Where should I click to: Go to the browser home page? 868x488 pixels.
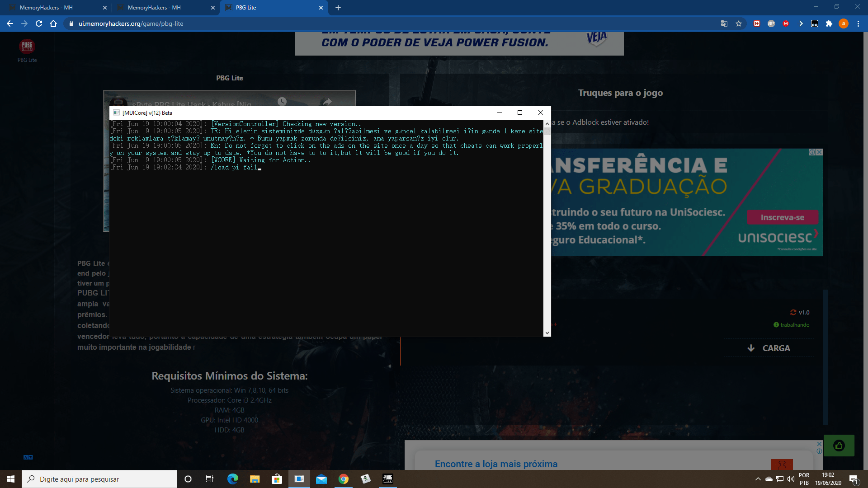pos(53,23)
